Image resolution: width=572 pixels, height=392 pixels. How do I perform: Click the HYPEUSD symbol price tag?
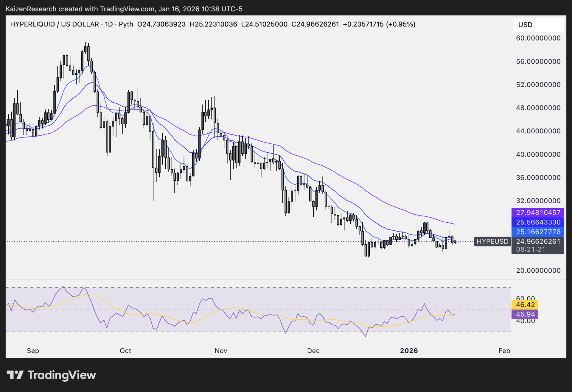[x=492, y=241]
